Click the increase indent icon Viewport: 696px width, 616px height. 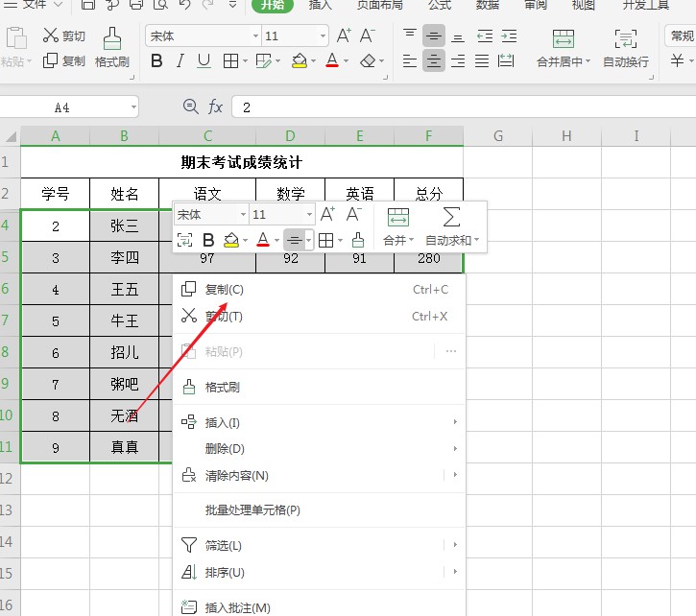point(509,36)
